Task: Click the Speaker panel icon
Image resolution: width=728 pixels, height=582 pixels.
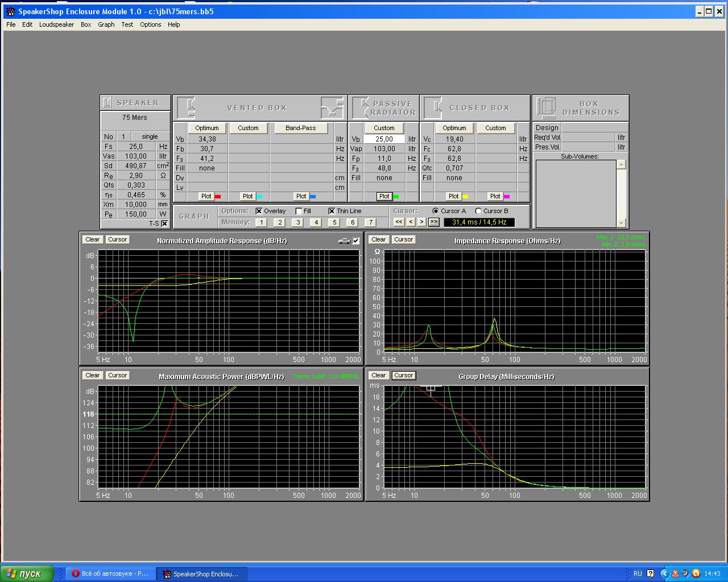Action: point(107,103)
